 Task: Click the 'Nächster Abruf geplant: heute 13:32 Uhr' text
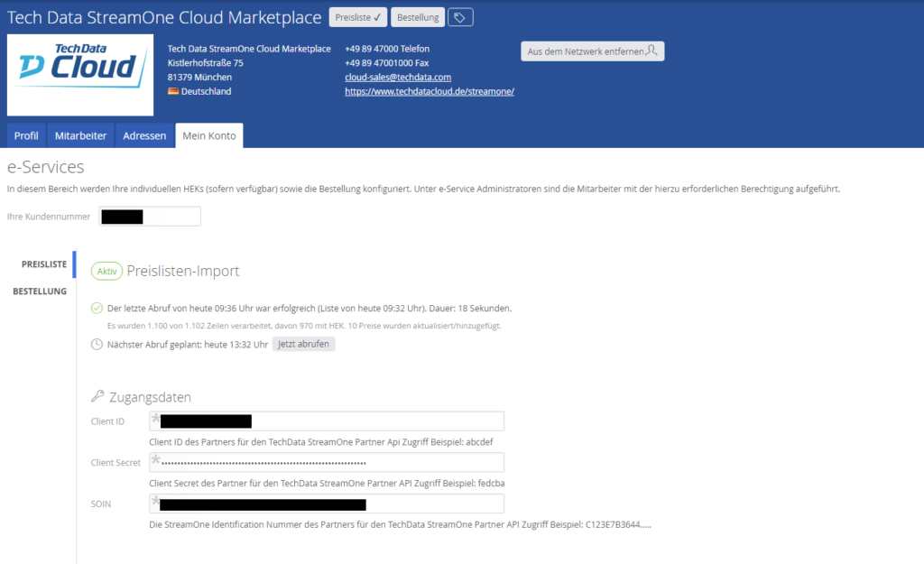(188, 345)
